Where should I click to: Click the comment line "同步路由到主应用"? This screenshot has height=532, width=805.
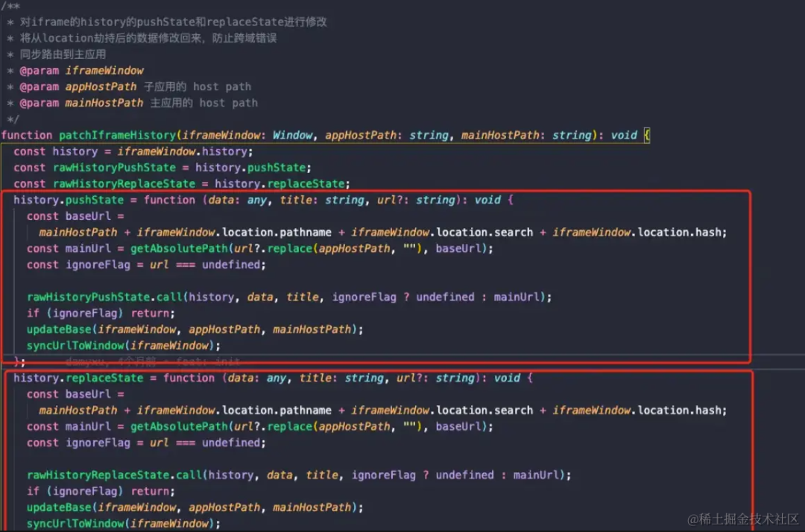(57, 54)
